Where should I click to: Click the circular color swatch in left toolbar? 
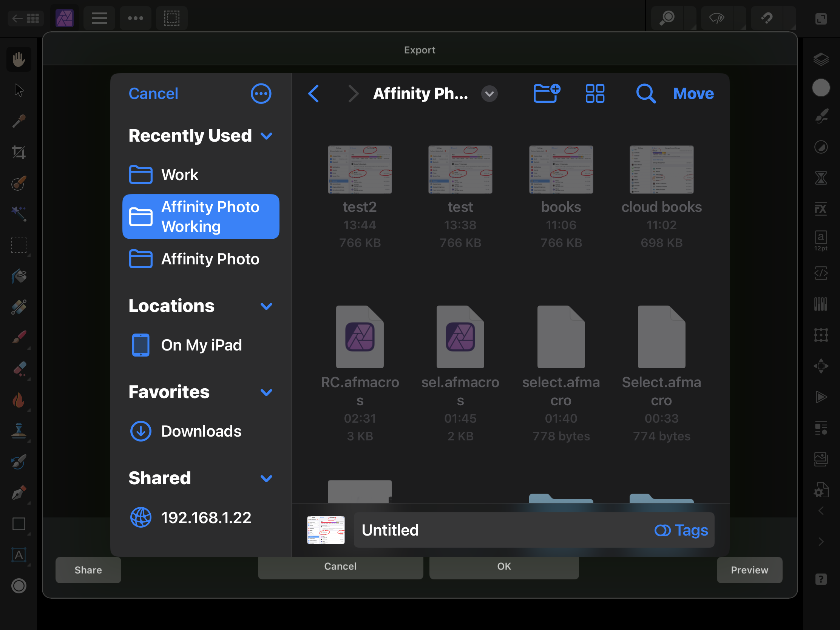click(19, 586)
